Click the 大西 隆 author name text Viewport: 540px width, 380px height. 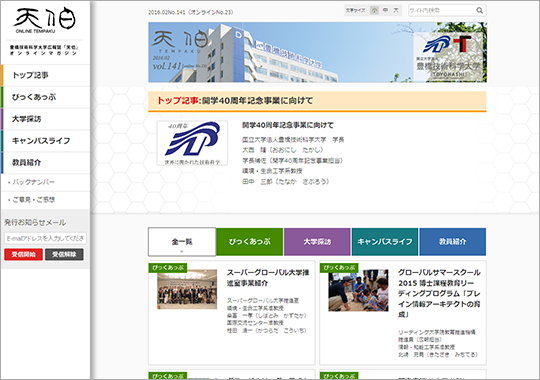(x=283, y=150)
